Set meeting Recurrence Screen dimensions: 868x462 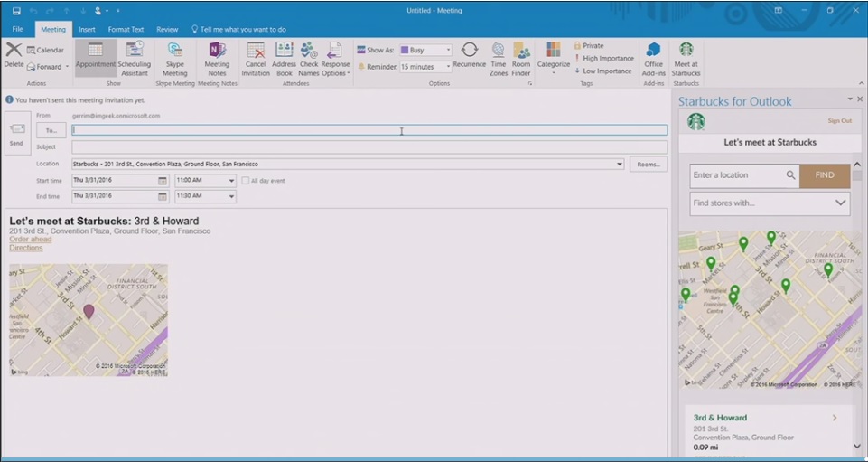pos(470,55)
